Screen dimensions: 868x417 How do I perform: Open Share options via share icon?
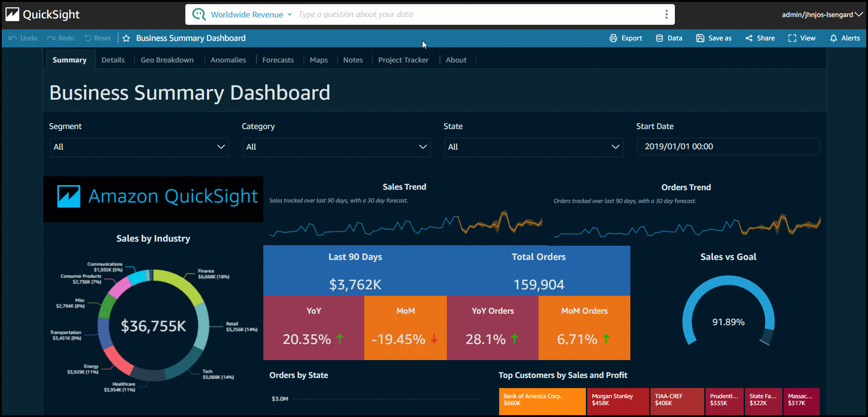click(749, 38)
